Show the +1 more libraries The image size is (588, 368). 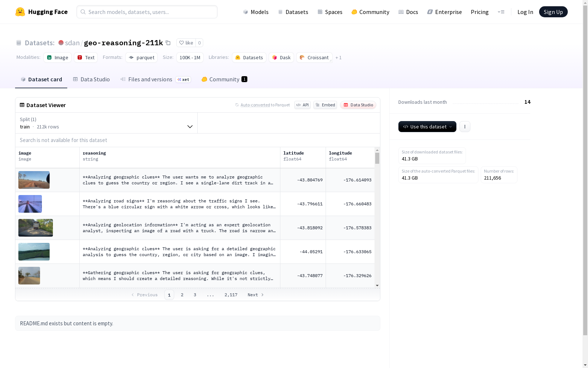click(338, 57)
